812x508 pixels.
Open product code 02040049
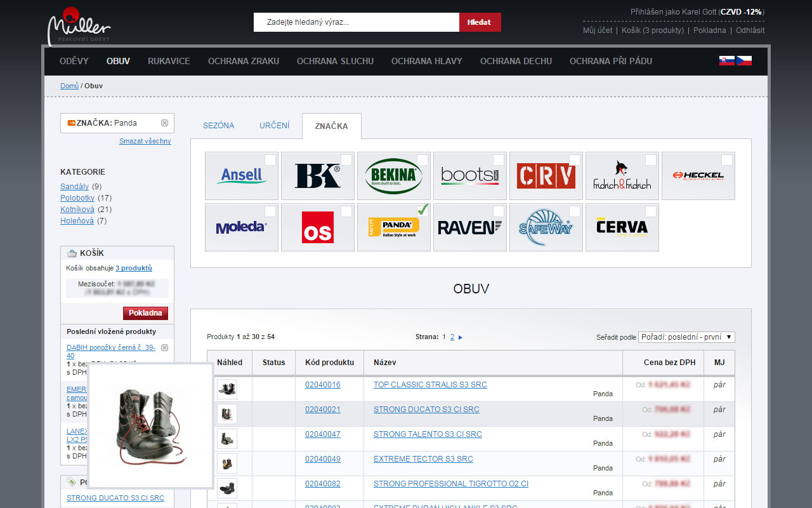(x=323, y=459)
